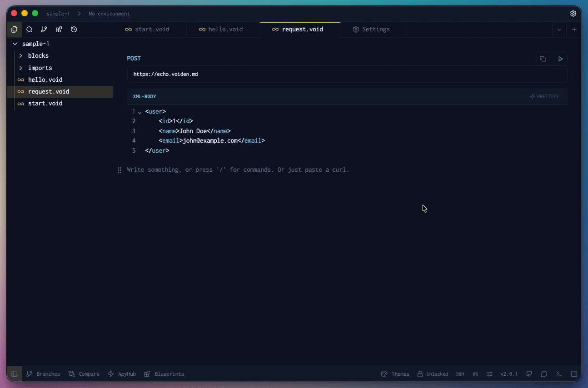Open the history clock icon

pyautogui.click(x=74, y=30)
